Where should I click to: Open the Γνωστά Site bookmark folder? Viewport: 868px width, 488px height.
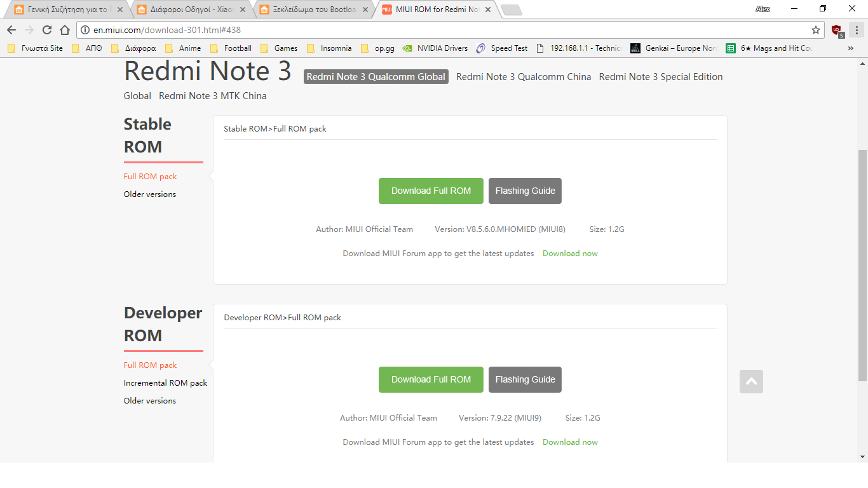[35, 48]
